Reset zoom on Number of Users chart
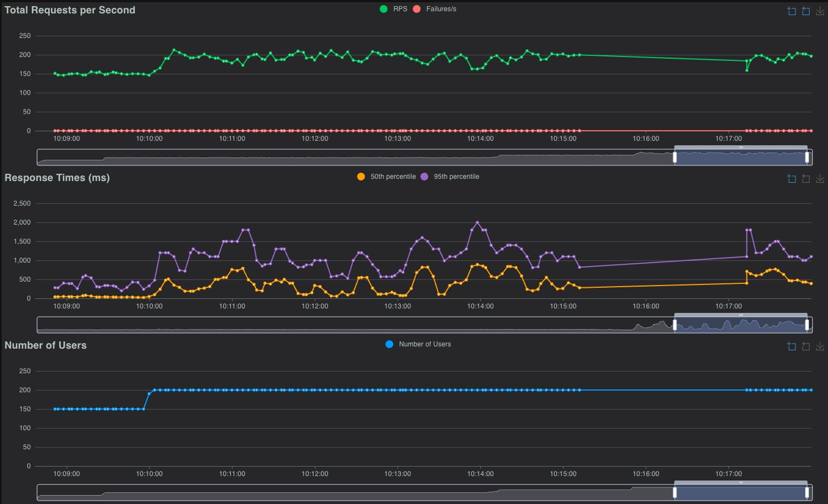This screenshot has width=828, height=504. (806, 346)
